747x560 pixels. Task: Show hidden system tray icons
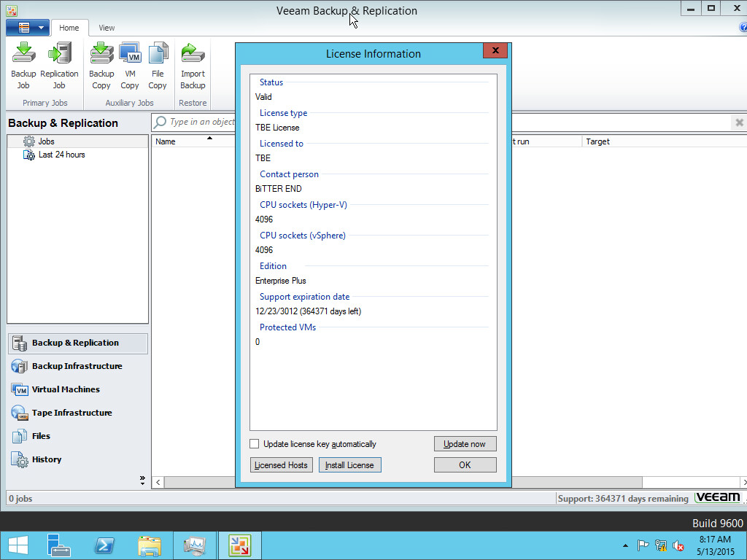(x=625, y=545)
